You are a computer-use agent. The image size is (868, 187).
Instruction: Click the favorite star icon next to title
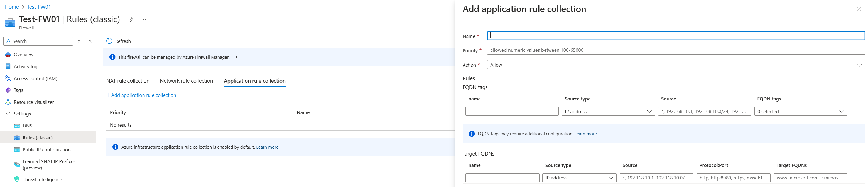pyautogui.click(x=132, y=19)
